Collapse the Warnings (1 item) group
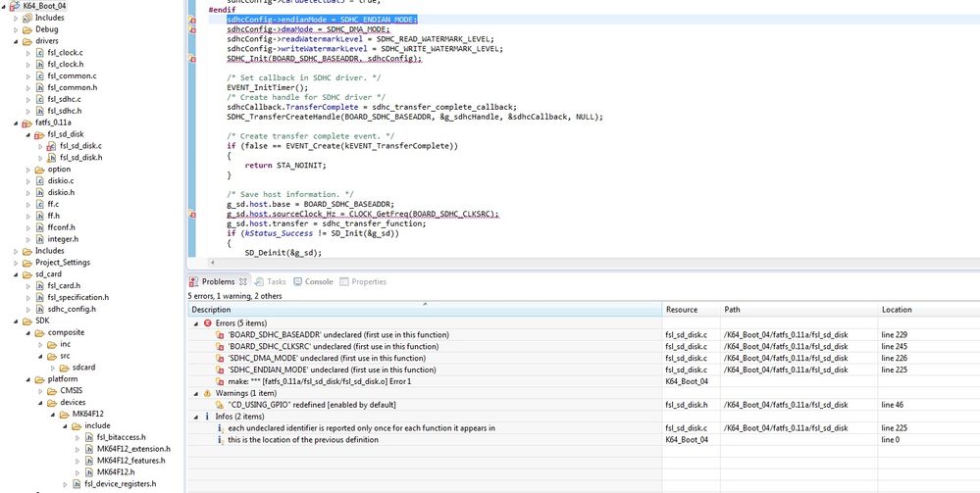980x493 pixels. click(195, 394)
